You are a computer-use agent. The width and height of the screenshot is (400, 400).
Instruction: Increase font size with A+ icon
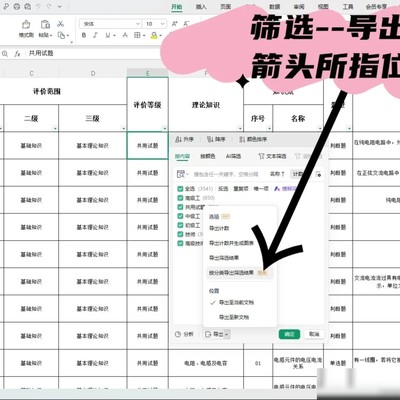(x=175, y=24)
